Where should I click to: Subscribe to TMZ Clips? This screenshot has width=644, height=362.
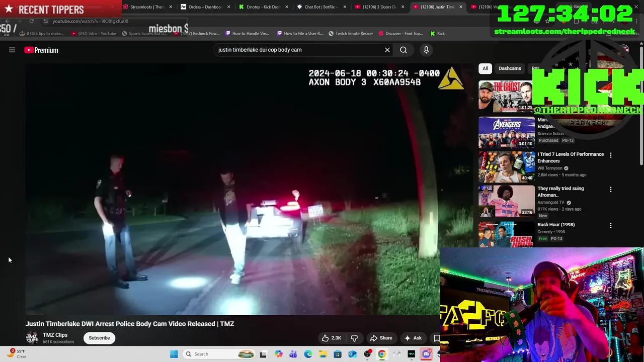pos(99,338)
